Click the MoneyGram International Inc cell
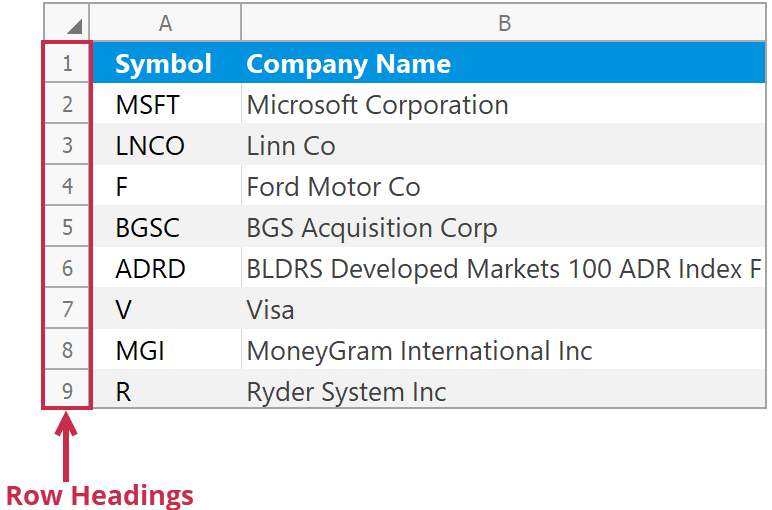This screenshot has height=510, width=772. tap(419, 351)
